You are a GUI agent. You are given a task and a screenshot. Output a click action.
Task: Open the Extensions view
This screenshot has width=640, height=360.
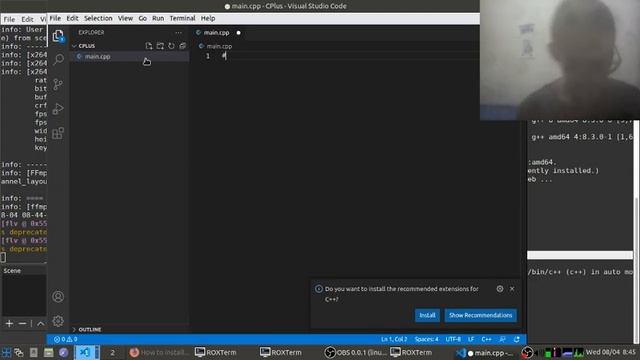[58, 133]
